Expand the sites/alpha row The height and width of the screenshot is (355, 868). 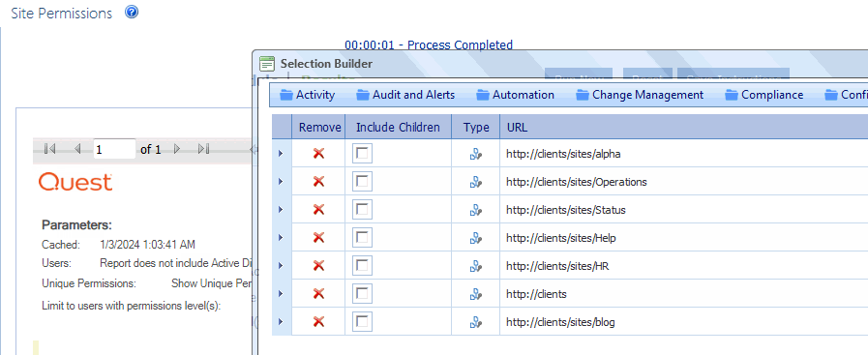[281, 154]
